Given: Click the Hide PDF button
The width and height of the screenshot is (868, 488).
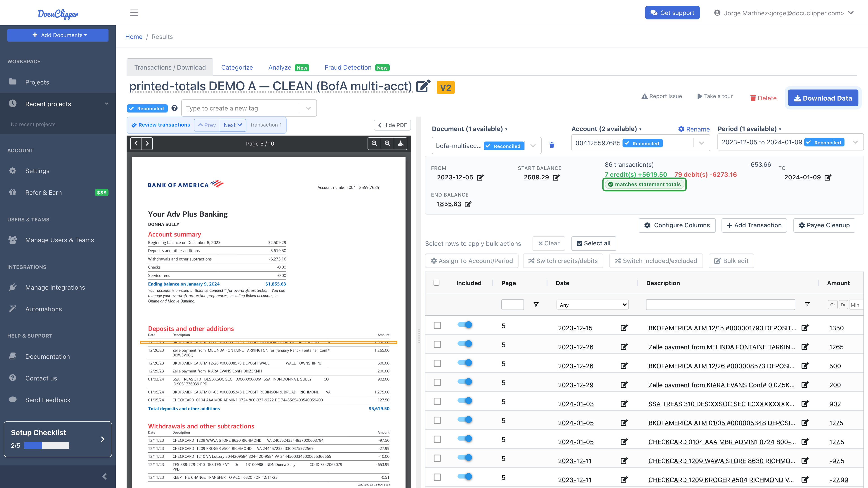Looking at the screenshot, I should (392, 125).
